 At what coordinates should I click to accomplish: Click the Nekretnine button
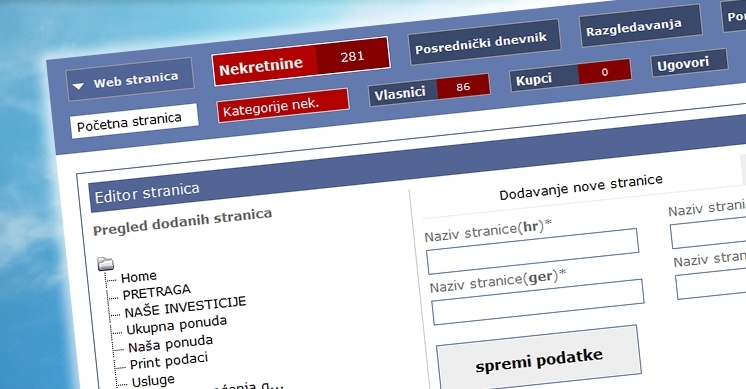click(x=264, y=66)
